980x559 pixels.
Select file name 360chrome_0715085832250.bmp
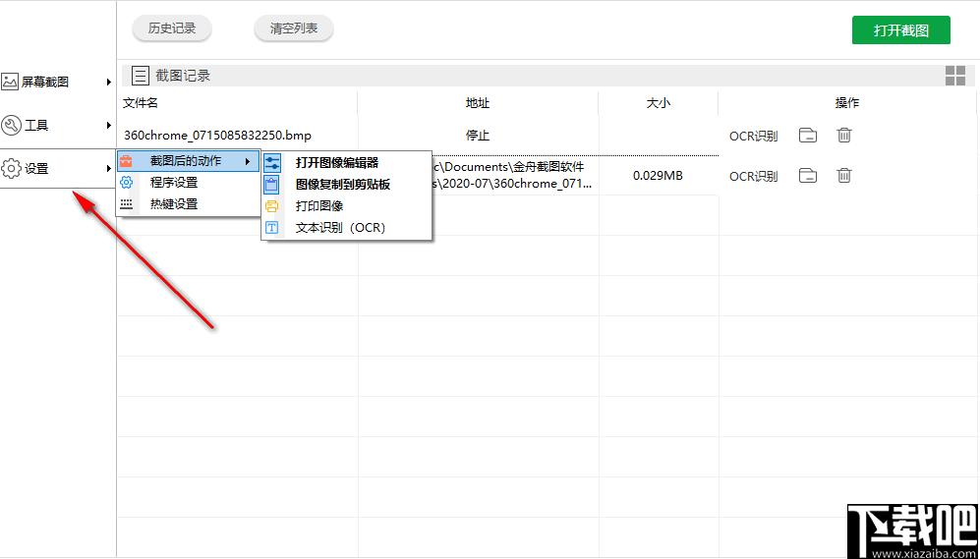click(x=217, y=135)
